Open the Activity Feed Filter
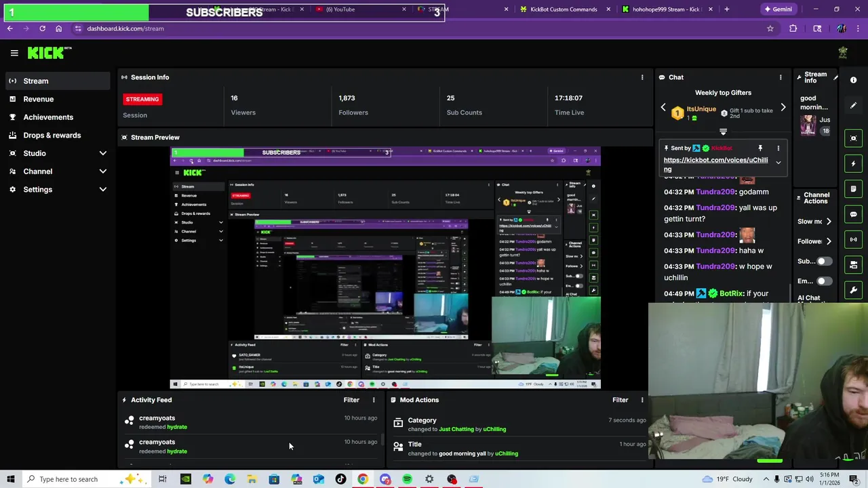Screen dimensions: 868x488 click(x=351, y=400)
